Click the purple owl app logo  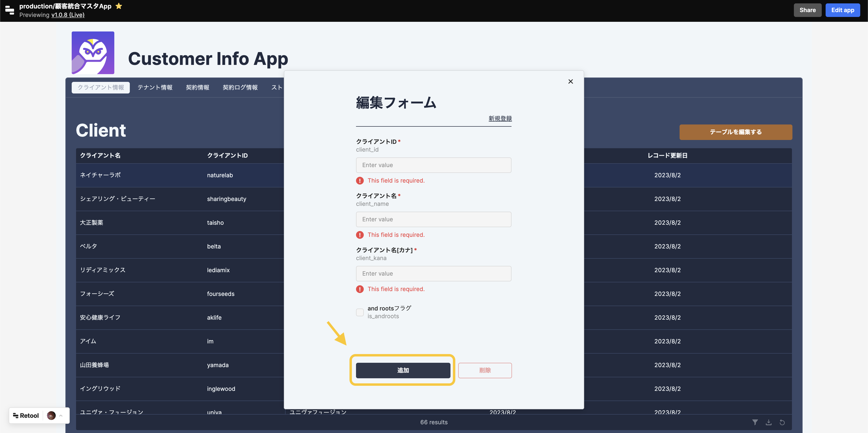point(93,53)
